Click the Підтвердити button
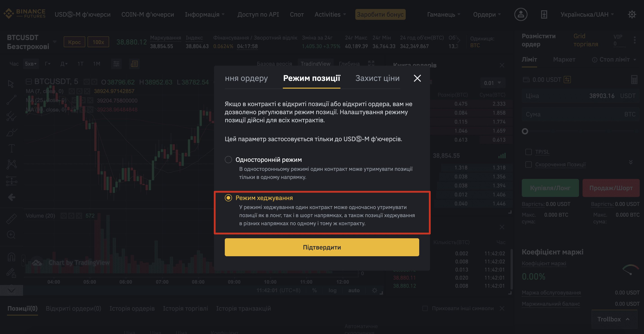Image resolution: width=644 pixels, height=334 pixels. point(322,247)
